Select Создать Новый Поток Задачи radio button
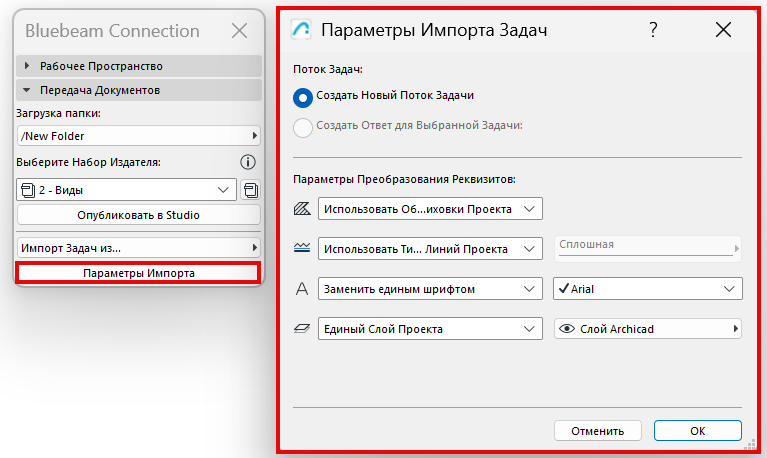 [x=303, y=96]
